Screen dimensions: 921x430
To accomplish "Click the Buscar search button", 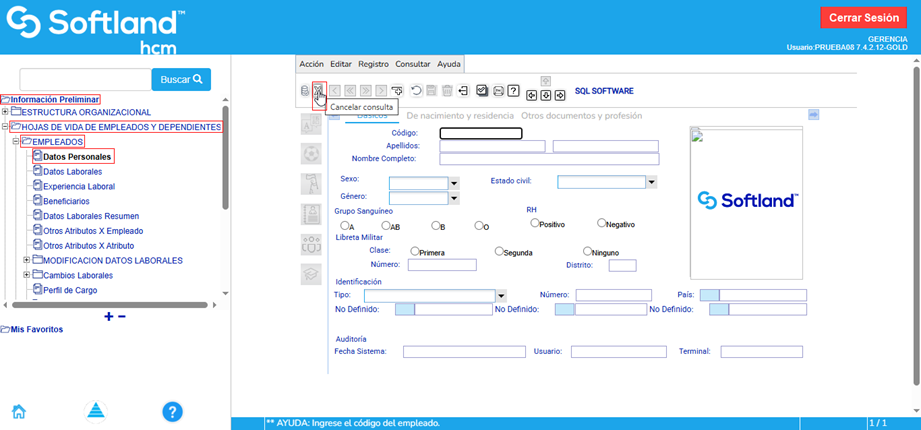I will click(x=181, y=79).
